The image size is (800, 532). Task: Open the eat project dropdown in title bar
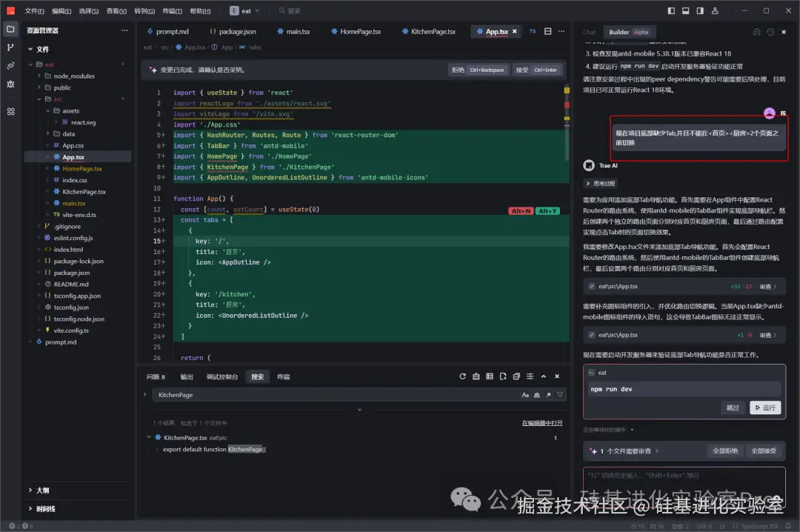(x=245, y=10)
